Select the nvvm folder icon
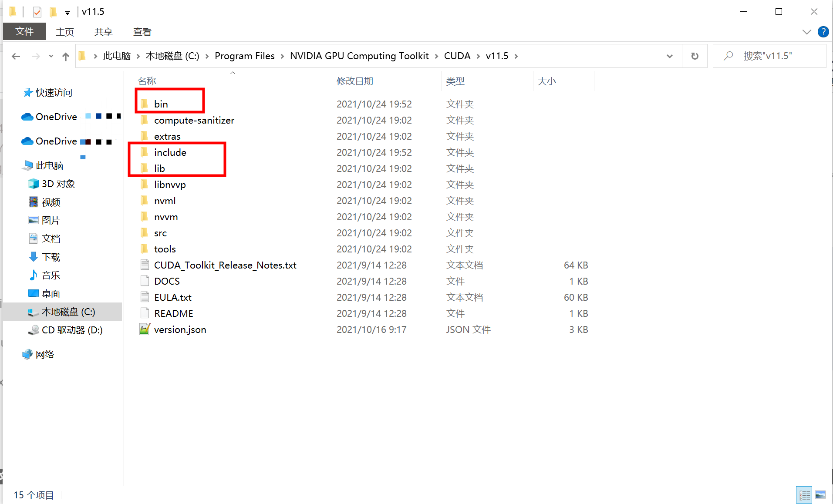This screenshot has height=504, width=833. tap(144, 216)
